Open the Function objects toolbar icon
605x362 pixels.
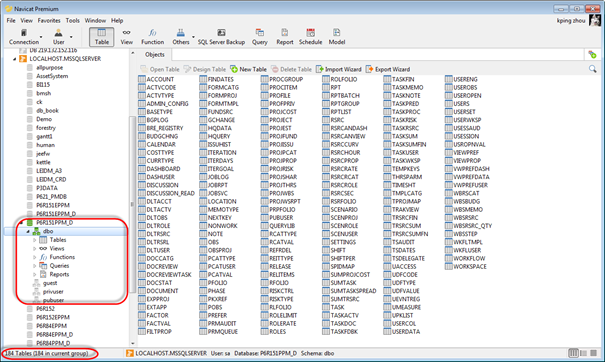[x=152, y=37]
